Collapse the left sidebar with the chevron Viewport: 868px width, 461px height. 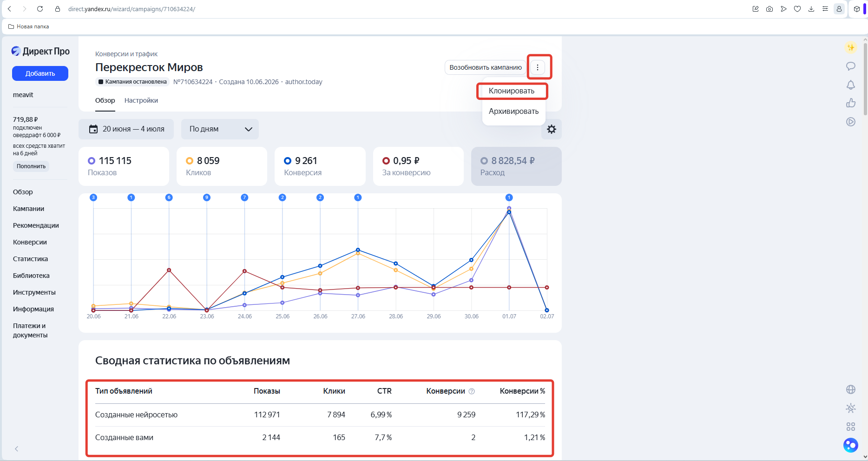(x=17, y=449)
